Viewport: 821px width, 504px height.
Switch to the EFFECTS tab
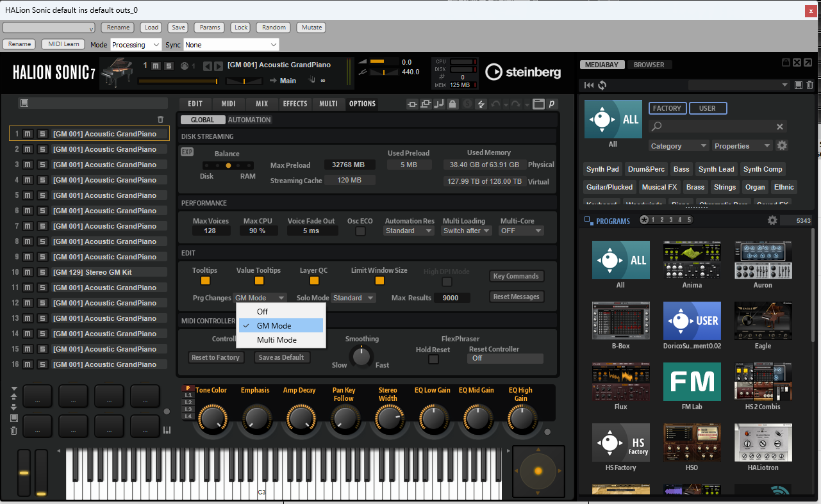coord(295,104)
